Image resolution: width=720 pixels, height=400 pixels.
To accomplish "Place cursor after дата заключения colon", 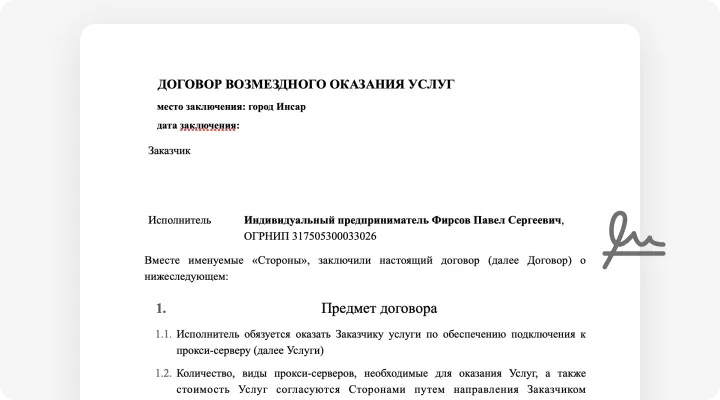I will coord(242,126).
